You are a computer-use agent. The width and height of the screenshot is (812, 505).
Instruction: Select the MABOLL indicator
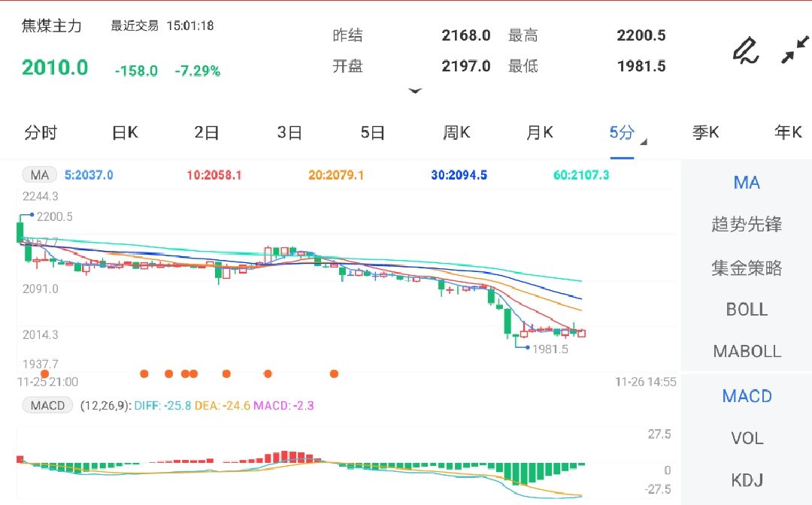(746, 351)
